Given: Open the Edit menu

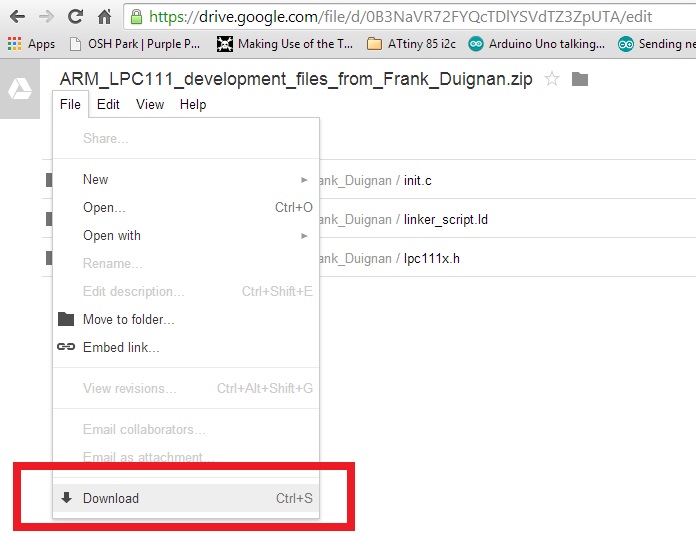Looking at the screenshot, I should [108, 104].
